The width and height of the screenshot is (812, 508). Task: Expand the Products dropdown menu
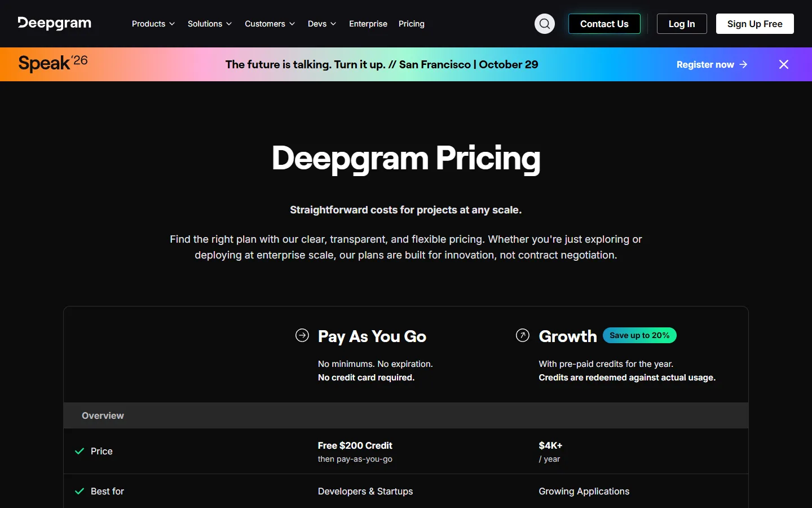click(153, 24)
